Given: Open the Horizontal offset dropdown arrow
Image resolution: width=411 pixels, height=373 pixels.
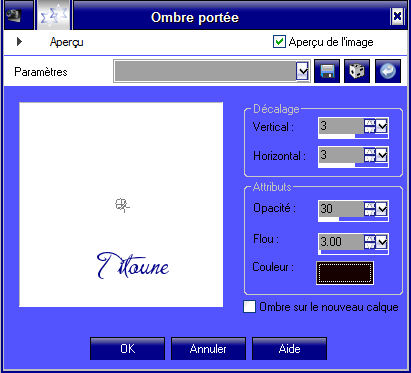Looking at the screenshot, I should coord(382,155).
